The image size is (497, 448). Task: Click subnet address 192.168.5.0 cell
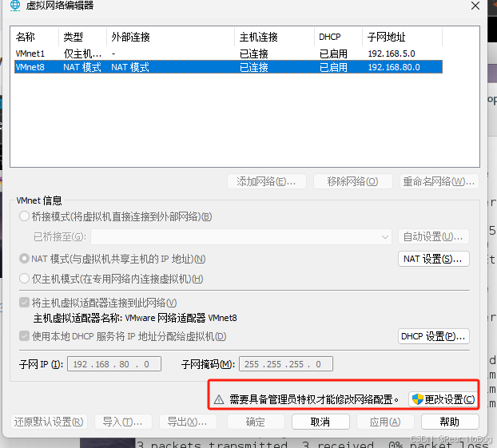[392, 54]
